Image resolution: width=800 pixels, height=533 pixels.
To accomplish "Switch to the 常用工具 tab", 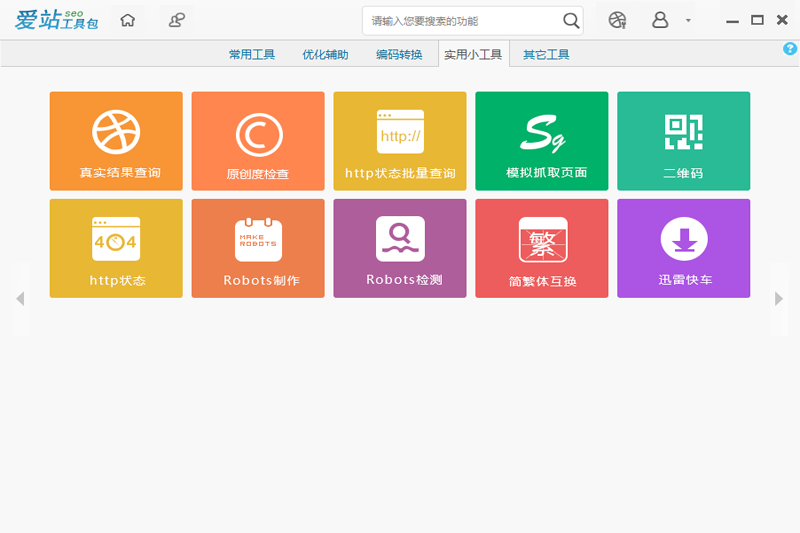I will pyautogui.click(x=252, y=55).
